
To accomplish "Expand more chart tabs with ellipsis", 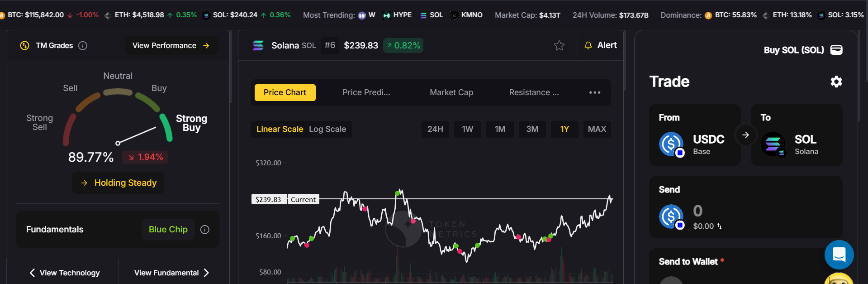I will (x=595, y=92).
